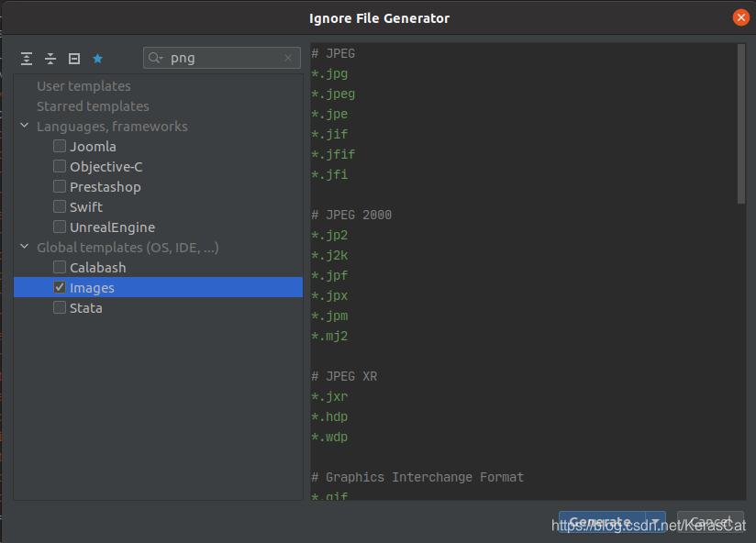The image size is (756, 543).
Task: Collapse the Global templates group
Action: click(25, 246)
